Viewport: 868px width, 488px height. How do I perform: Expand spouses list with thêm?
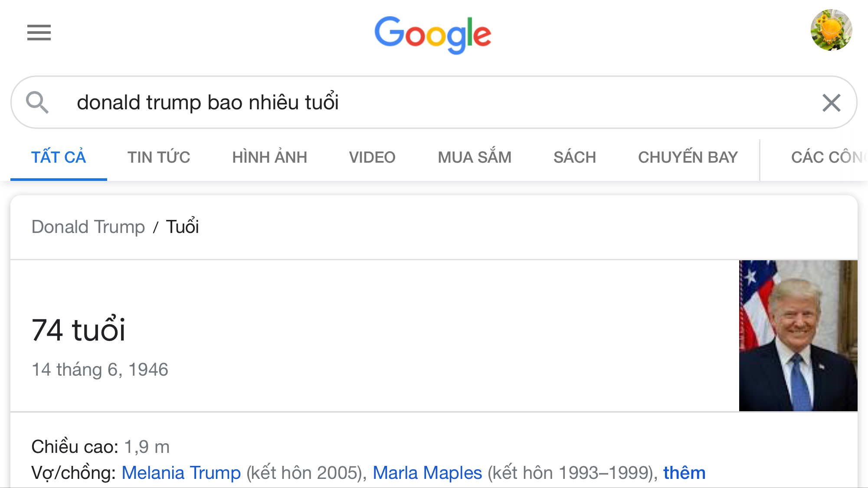point(684,473)
